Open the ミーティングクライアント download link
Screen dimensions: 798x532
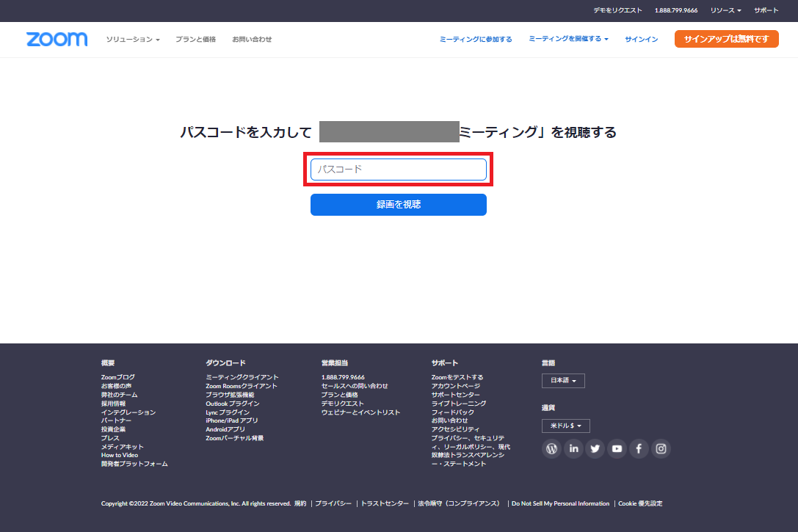[x=242, y=377]
